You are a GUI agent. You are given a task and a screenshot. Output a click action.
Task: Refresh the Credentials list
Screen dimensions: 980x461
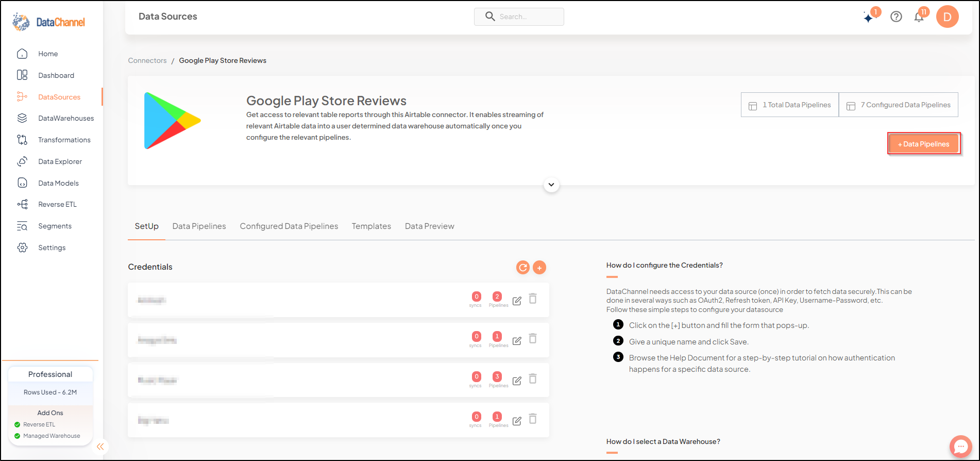pos(523,267)
